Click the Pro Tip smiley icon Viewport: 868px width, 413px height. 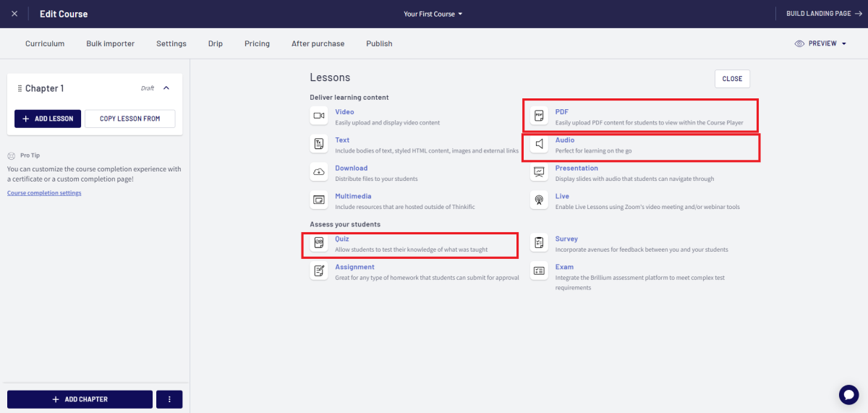(x=12, y=156)
